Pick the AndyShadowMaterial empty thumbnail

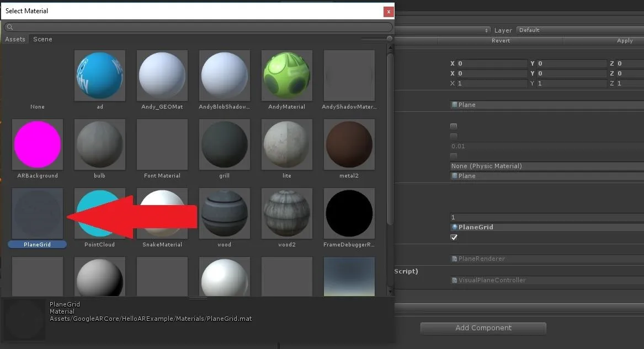[349, 76]
